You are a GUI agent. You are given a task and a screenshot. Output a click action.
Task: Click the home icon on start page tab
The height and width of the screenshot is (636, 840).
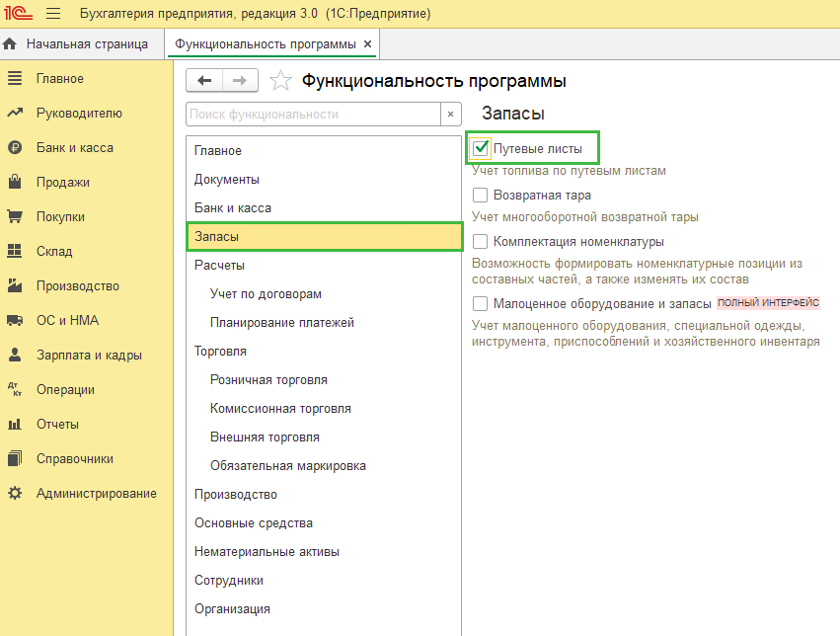(x=10, y=43)
